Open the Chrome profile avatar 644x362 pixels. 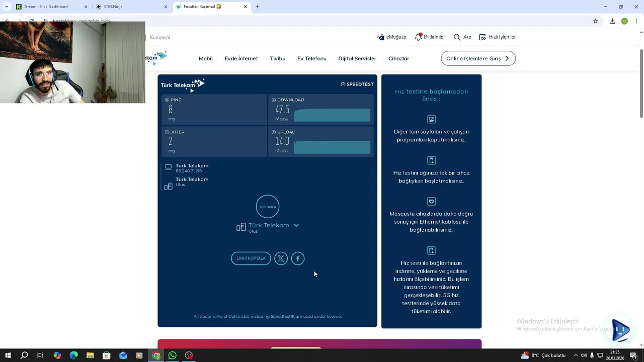coord(624,21)
